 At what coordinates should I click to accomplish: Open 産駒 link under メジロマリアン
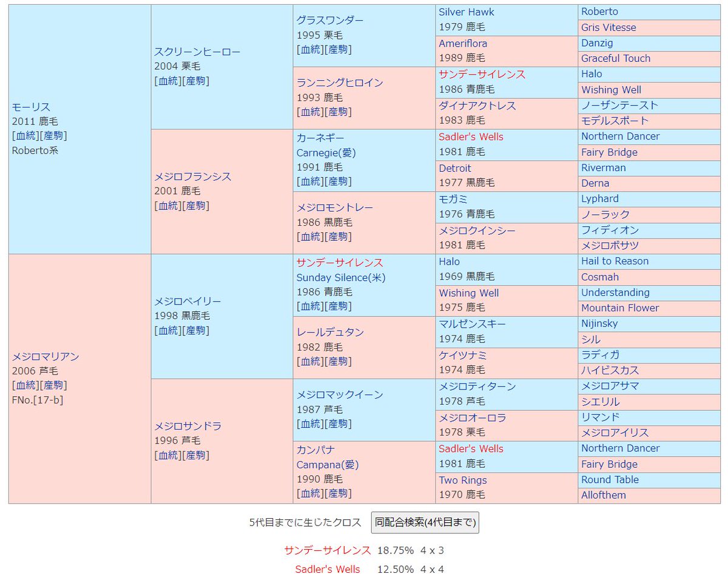click(x=53, y=385)
